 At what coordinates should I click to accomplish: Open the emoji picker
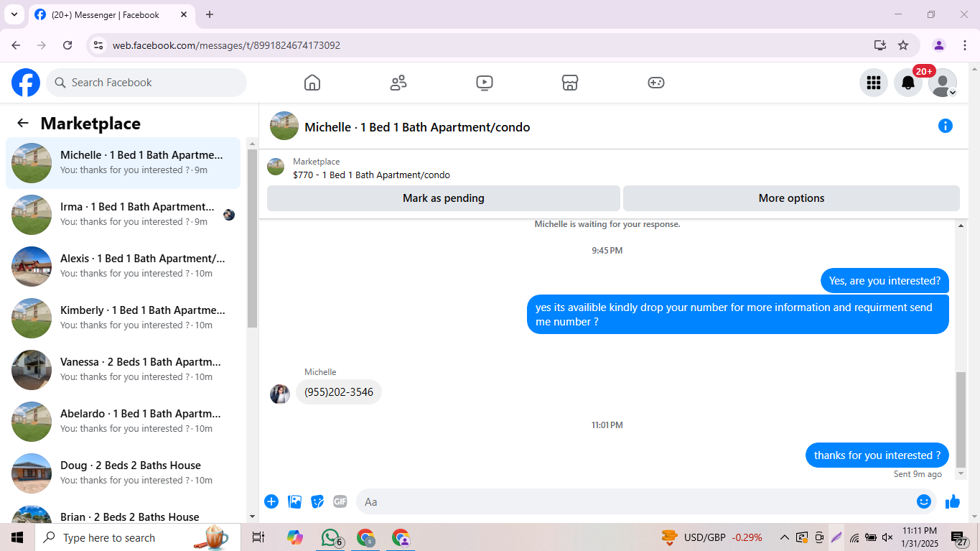[x=924, y=501]
